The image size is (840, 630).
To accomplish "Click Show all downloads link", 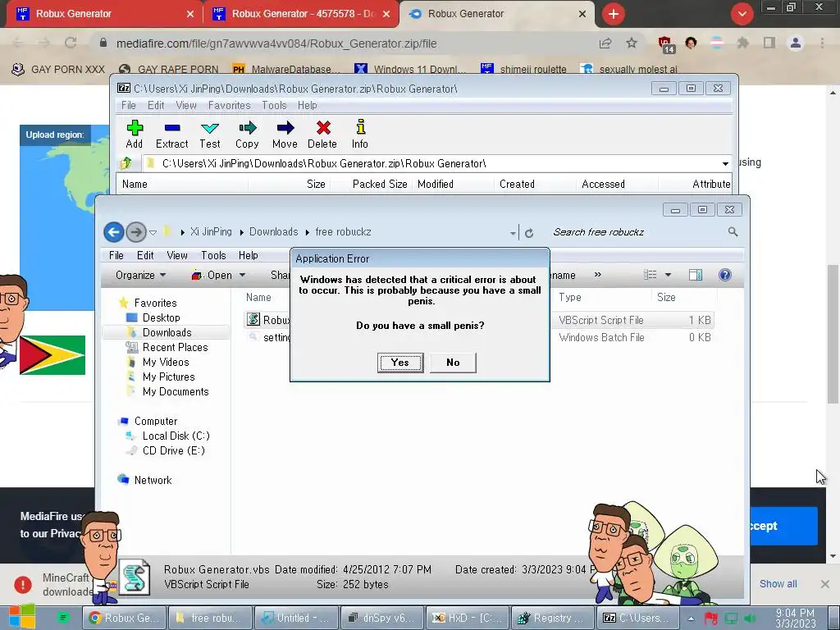I will pyautogui.click(x=778, y=584).
